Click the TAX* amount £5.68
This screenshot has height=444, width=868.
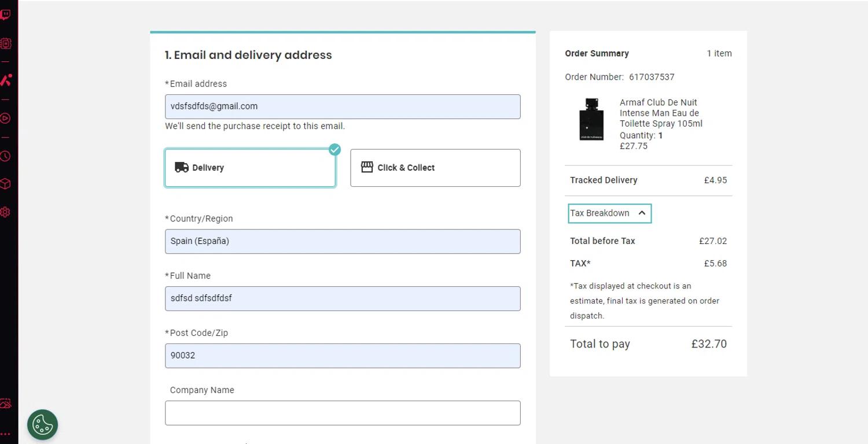715,263
